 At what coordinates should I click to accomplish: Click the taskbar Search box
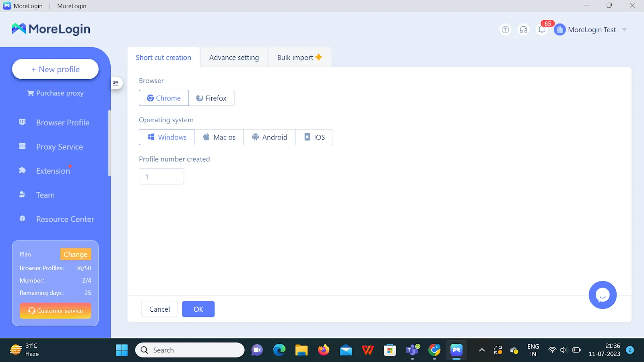190,350
